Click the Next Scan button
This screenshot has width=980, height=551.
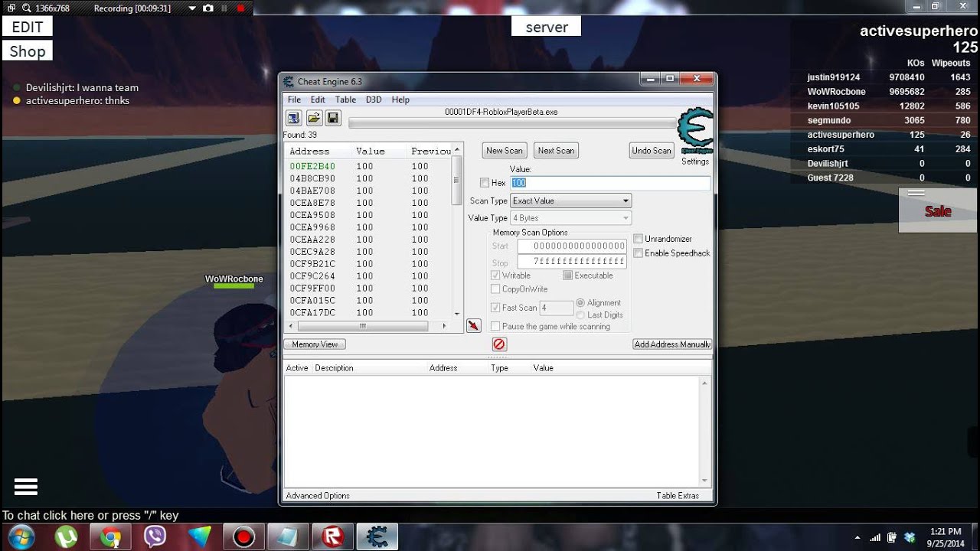556,151
